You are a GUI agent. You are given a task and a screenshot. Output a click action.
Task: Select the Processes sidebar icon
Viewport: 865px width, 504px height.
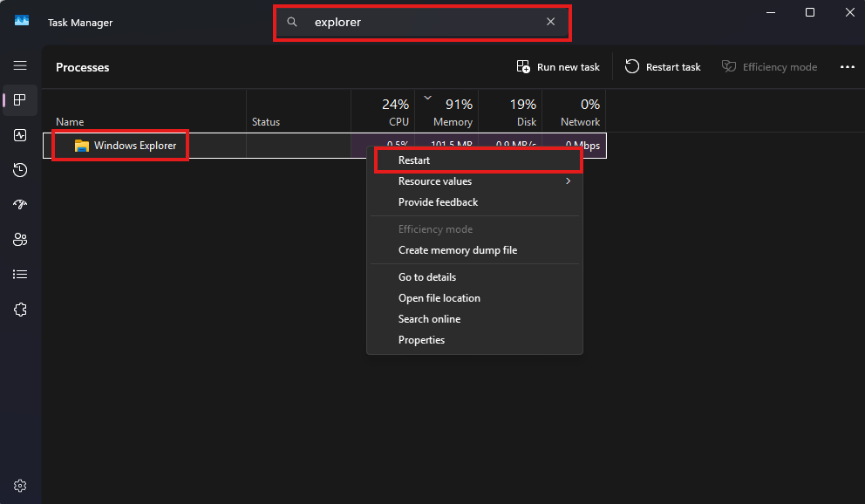20,99
